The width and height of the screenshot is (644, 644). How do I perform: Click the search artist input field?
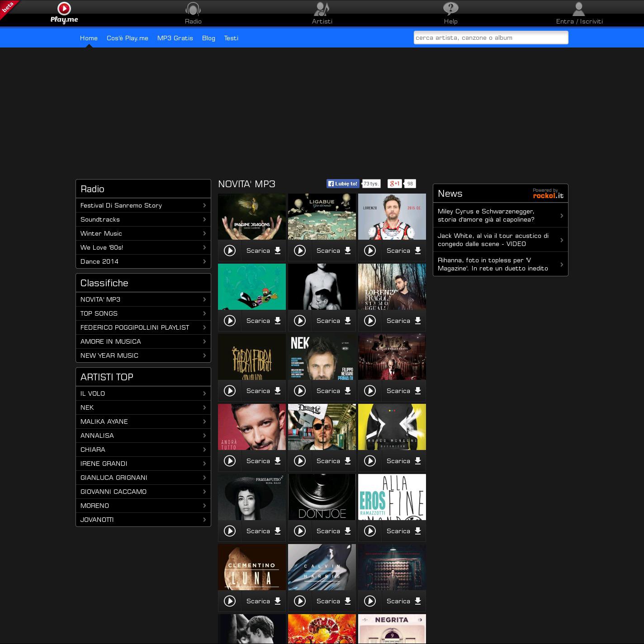click(491, 38)
